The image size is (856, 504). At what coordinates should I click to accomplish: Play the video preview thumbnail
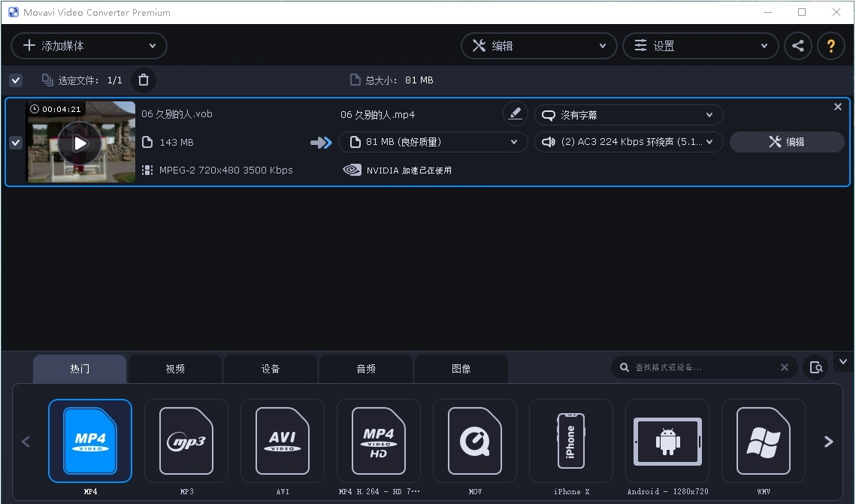coord(80,142)
